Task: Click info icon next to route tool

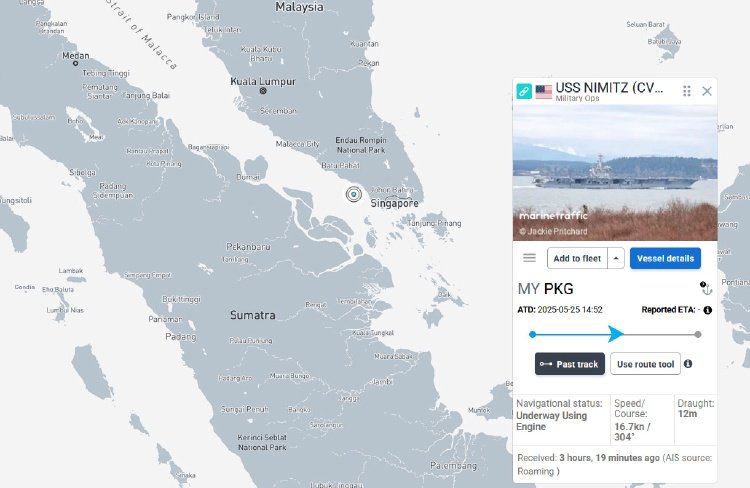Action: [x=688, y=364]
